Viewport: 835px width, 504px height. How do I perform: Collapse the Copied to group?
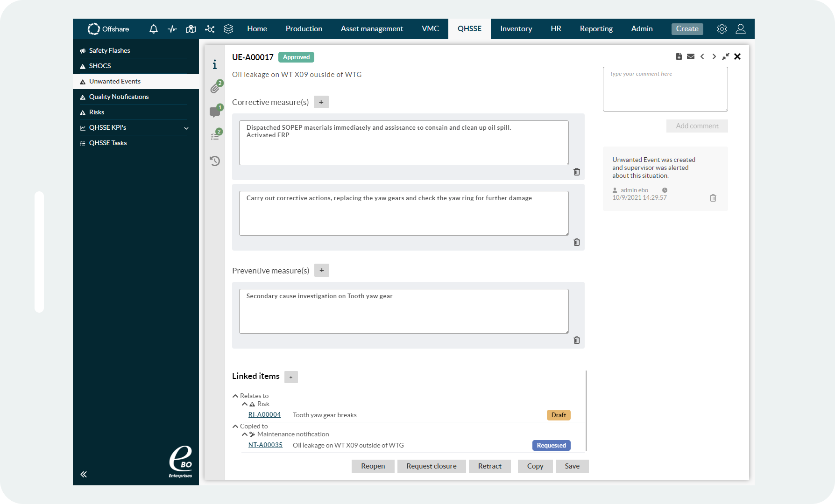235,426
